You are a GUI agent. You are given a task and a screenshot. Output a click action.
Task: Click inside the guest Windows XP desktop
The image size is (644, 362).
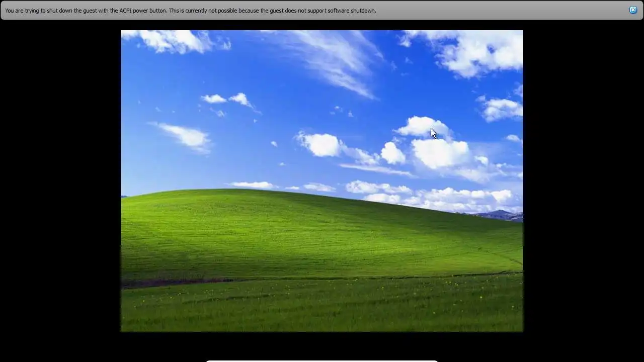point(322,181)
